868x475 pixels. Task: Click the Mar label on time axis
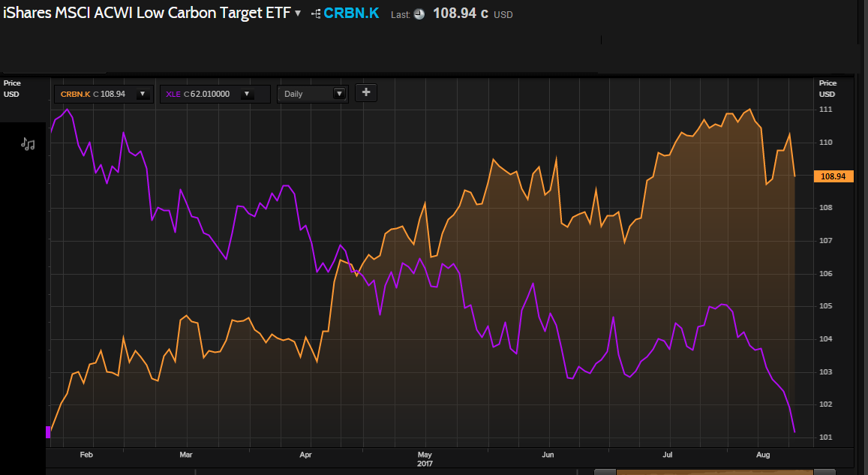tap(186, 455)
